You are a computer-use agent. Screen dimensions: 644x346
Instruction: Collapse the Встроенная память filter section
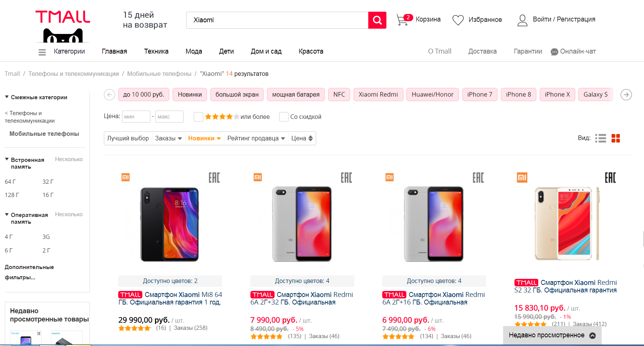tap(7, 160)
